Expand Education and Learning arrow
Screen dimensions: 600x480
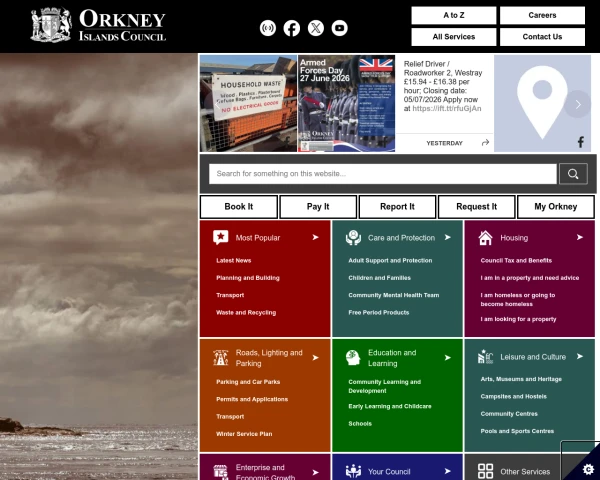tap(448, 358)
